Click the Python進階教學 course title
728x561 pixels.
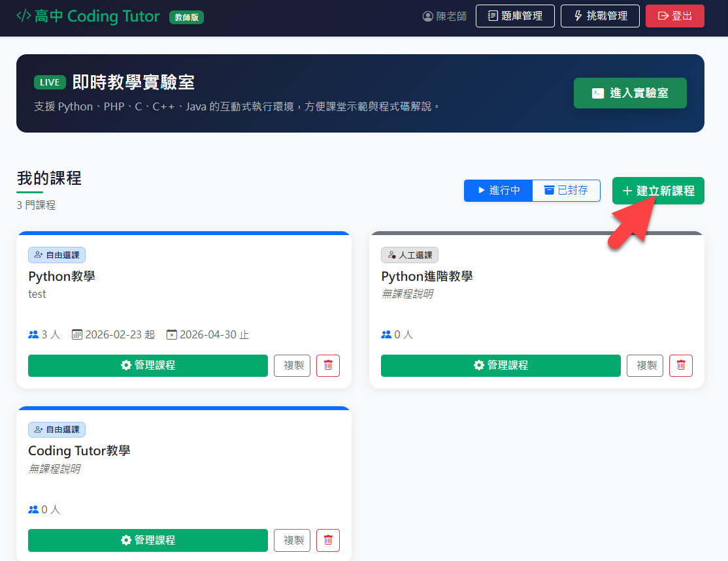click(x=427, y=276)
